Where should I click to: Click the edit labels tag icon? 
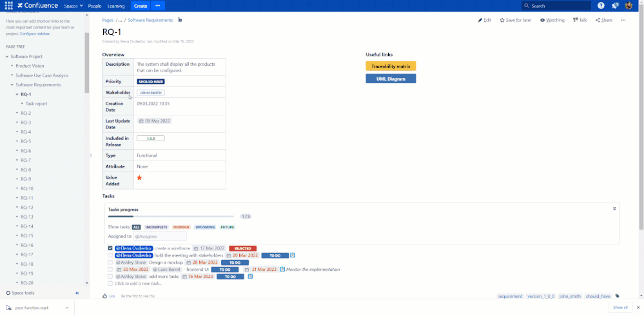pos(617,296)
